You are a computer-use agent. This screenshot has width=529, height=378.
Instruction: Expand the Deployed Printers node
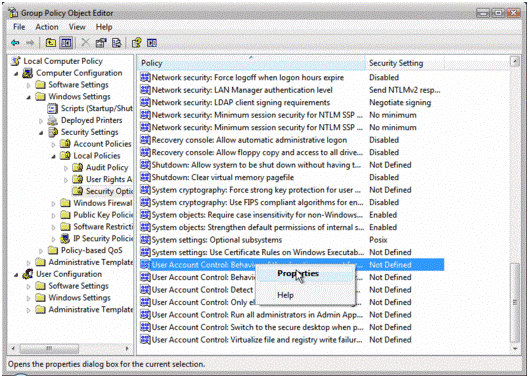coord(41,120)
